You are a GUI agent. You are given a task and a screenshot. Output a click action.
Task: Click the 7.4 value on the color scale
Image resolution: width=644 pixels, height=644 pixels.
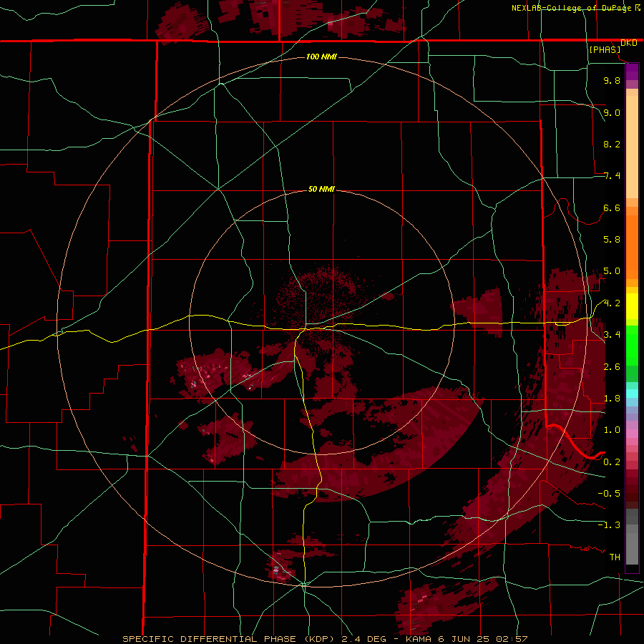tap(612, 176)
